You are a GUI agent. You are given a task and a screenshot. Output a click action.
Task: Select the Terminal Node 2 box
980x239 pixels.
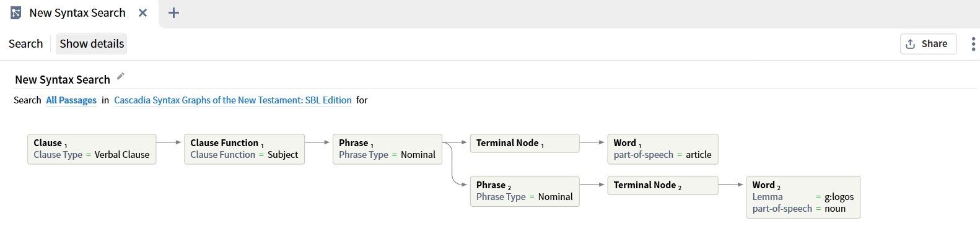click(x=663, y=186)
